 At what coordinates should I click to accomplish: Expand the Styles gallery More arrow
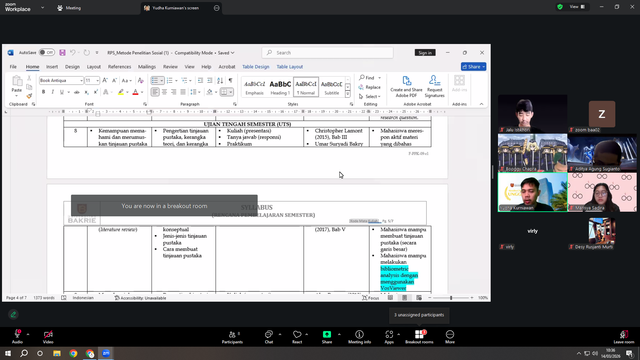point(348,94)
